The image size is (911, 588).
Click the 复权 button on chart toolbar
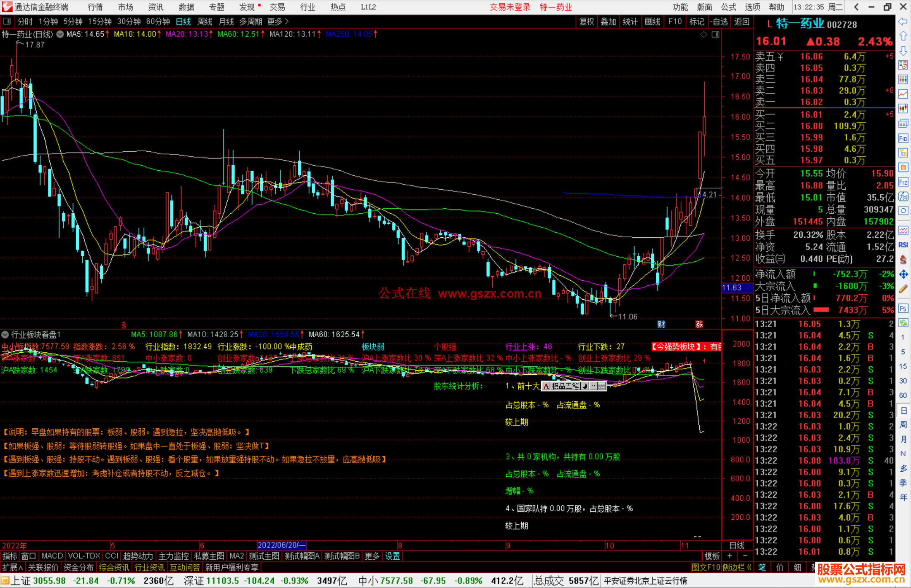pos(587,21)
